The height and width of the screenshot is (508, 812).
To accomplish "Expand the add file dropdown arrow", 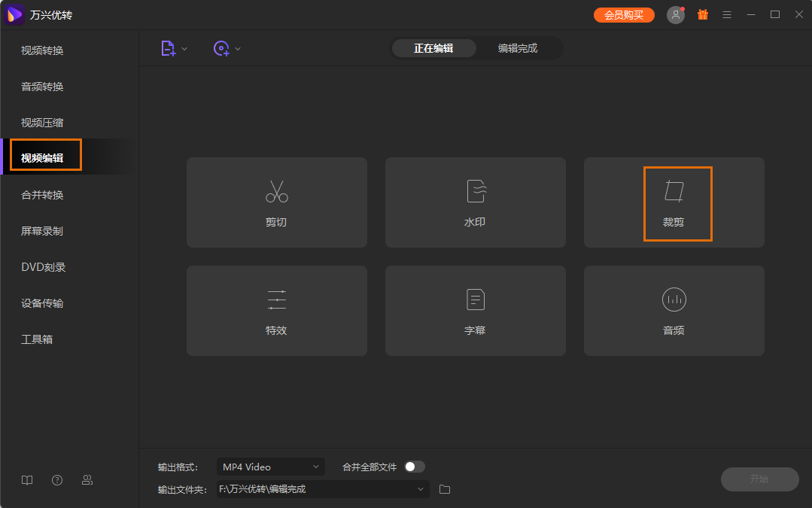I will pos(183,47).
